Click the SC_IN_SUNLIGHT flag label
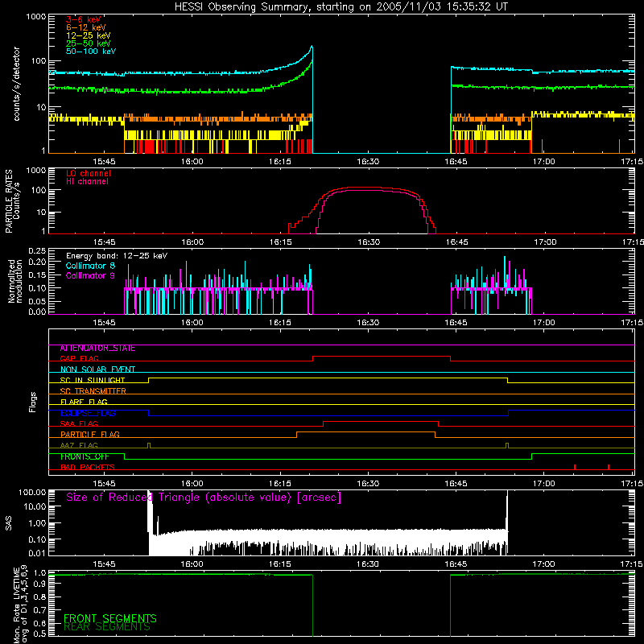644x644 pixels. coord(93,380)
